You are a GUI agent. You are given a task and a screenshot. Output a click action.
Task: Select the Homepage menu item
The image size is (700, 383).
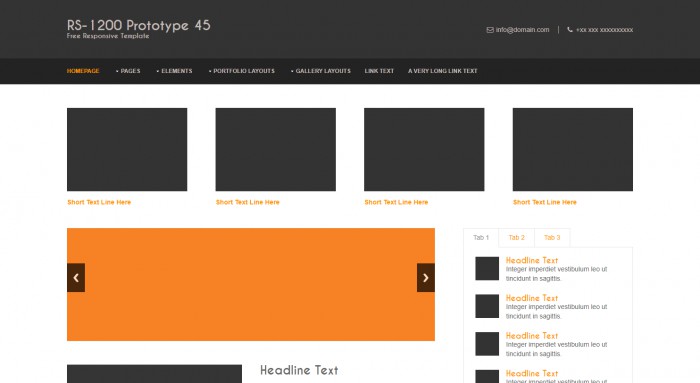(x=83, y=71)
